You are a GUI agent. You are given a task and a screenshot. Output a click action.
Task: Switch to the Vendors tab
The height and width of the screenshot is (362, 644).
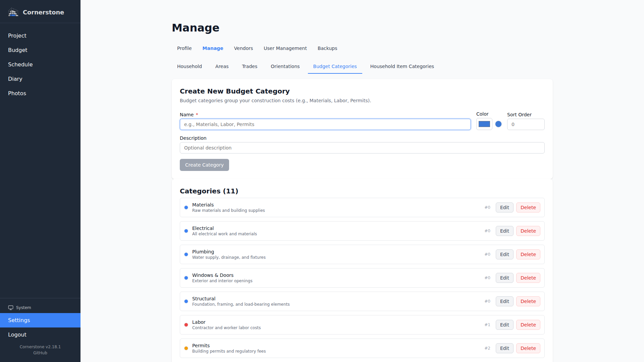click(x=244, y=48)
